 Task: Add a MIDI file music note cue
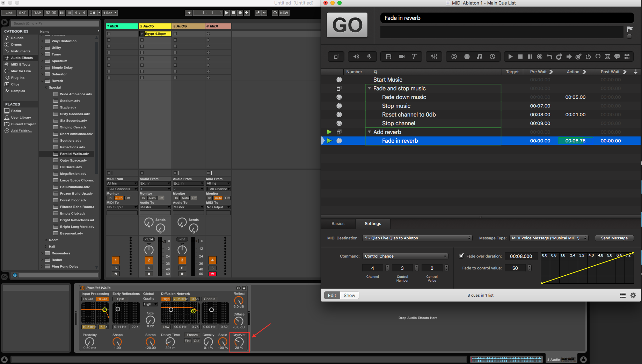coord(480,57)
